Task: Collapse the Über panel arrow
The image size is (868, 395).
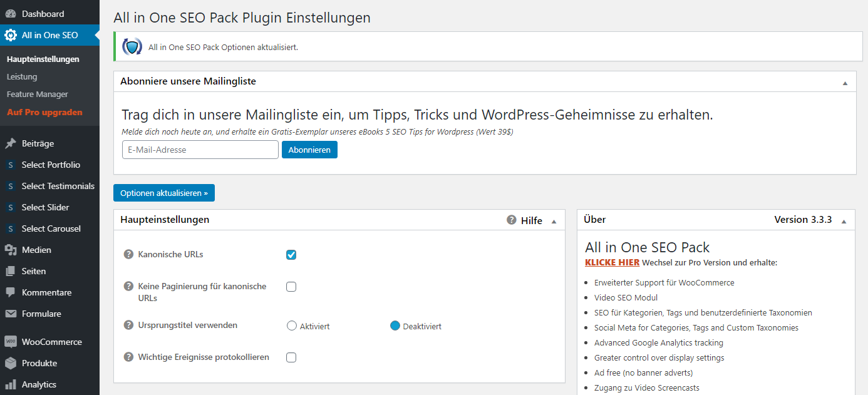Action: (x=844, y=221)
